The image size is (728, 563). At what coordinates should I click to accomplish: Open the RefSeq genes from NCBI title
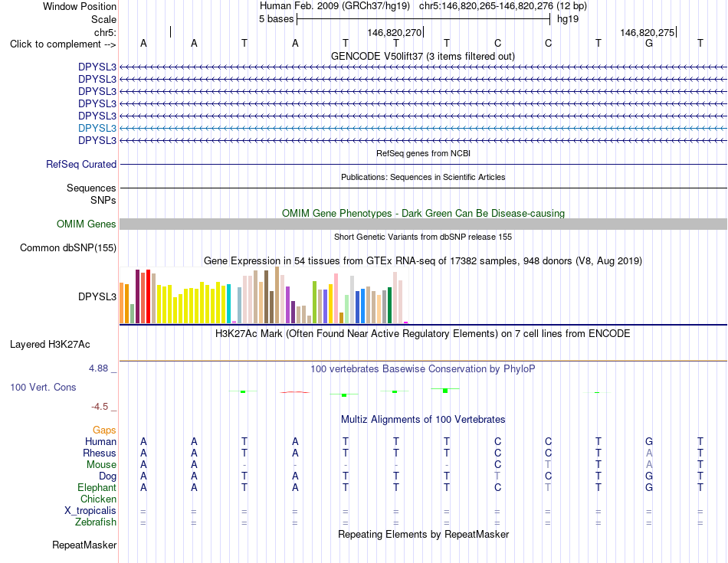[x=423, y=153]
